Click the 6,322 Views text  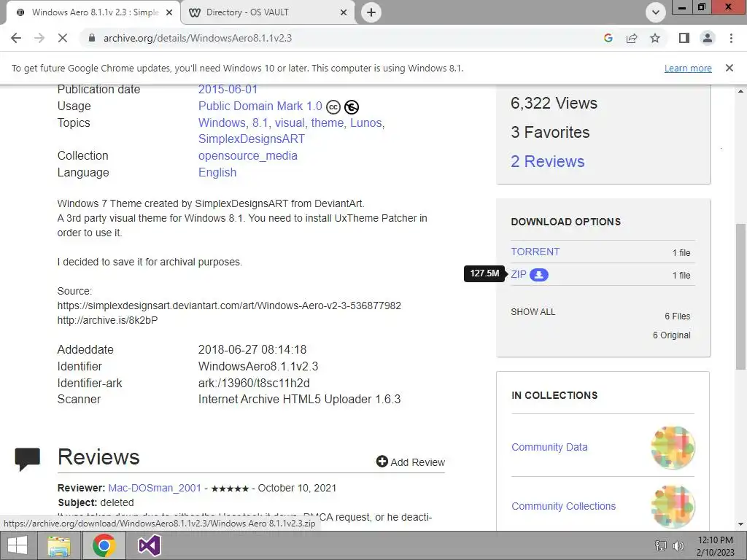(x=554, y=104)
